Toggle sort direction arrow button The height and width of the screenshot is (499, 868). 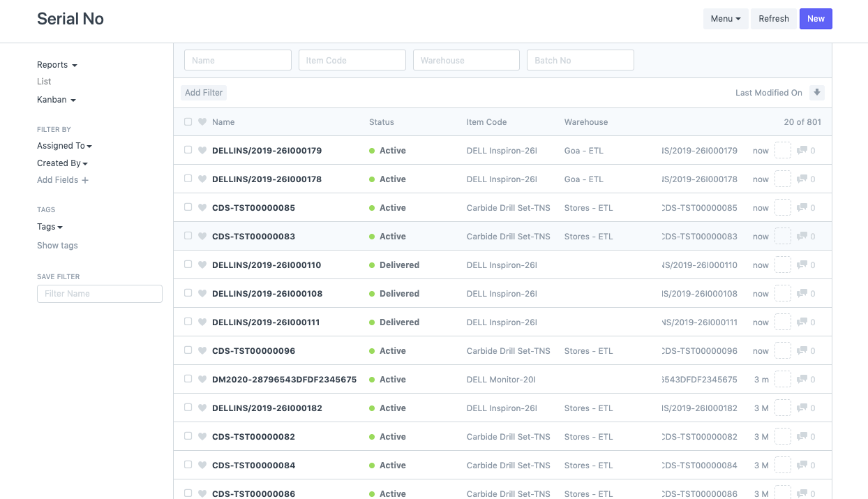click(x=817, y=92)
